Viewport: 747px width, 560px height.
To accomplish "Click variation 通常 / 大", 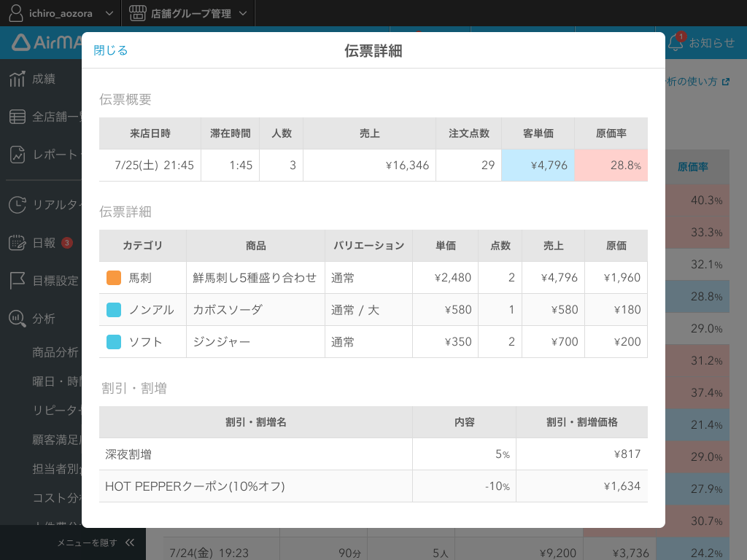I will point(355,310).
